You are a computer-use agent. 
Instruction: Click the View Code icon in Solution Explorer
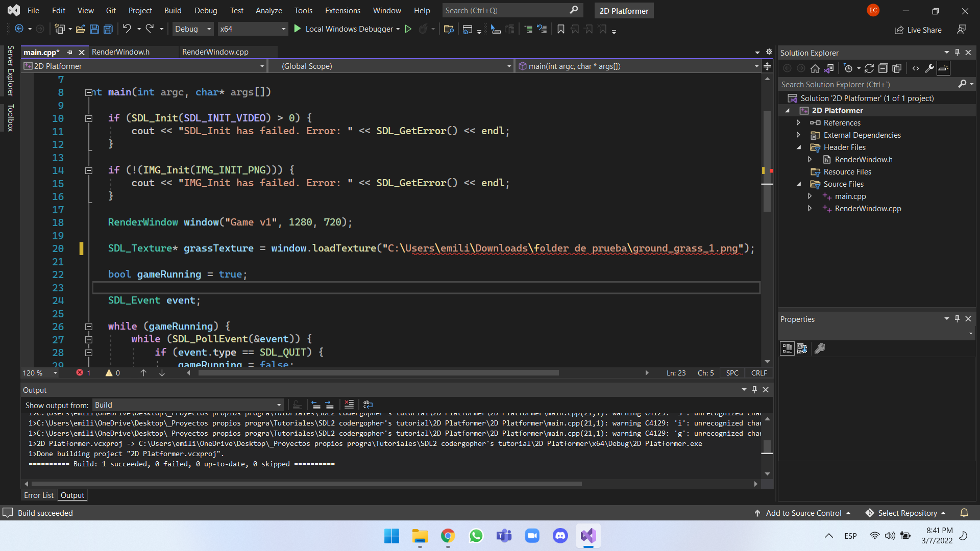point(916,68)
